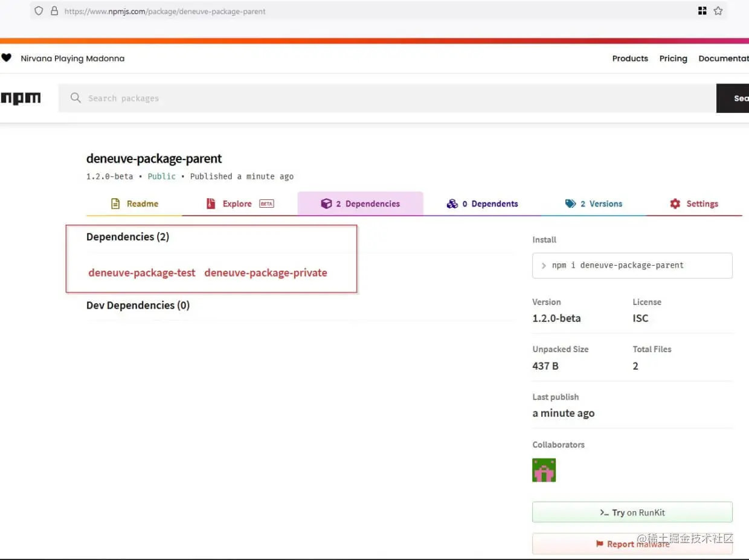This screenshot has width=749, height=560.
Task: Open the deneuve-package-test dependency
Action: click(x=141, y=272)
